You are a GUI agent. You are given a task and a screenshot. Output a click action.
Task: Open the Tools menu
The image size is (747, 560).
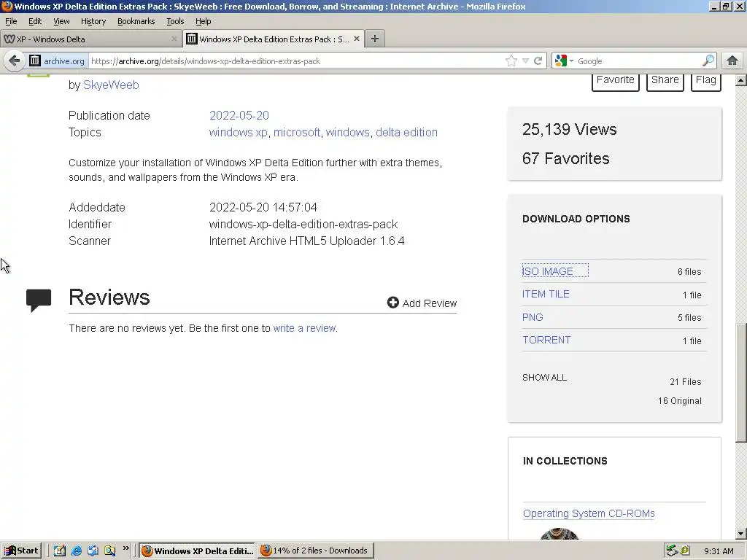coord(175,21)
